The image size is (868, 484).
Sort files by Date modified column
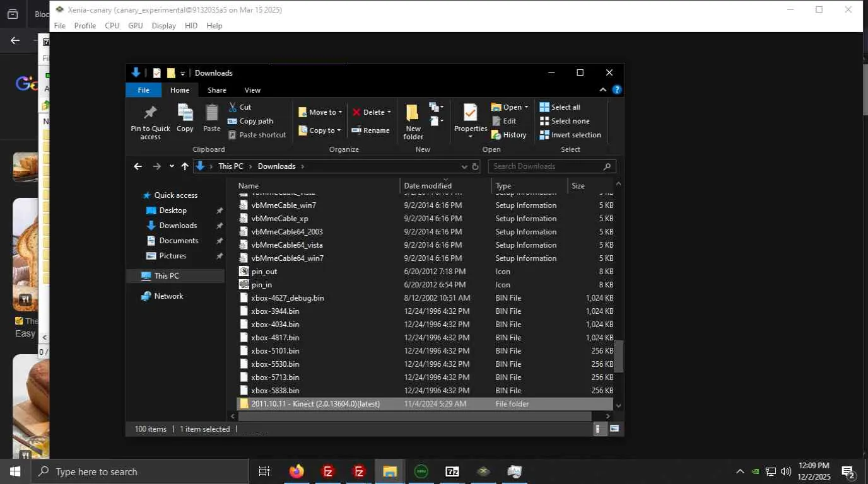(445, 186)
